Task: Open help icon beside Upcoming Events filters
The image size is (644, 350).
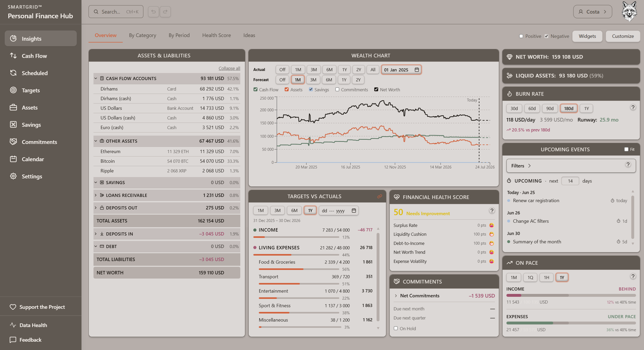Action: coord(628,164)
